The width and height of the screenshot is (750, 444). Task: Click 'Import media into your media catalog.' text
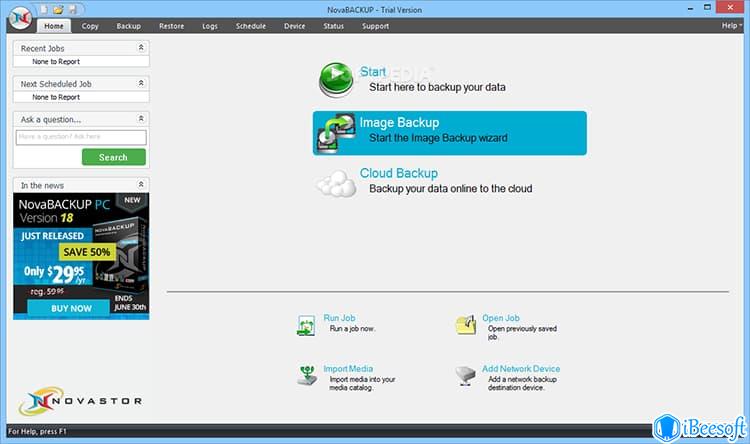coord(362,383)
